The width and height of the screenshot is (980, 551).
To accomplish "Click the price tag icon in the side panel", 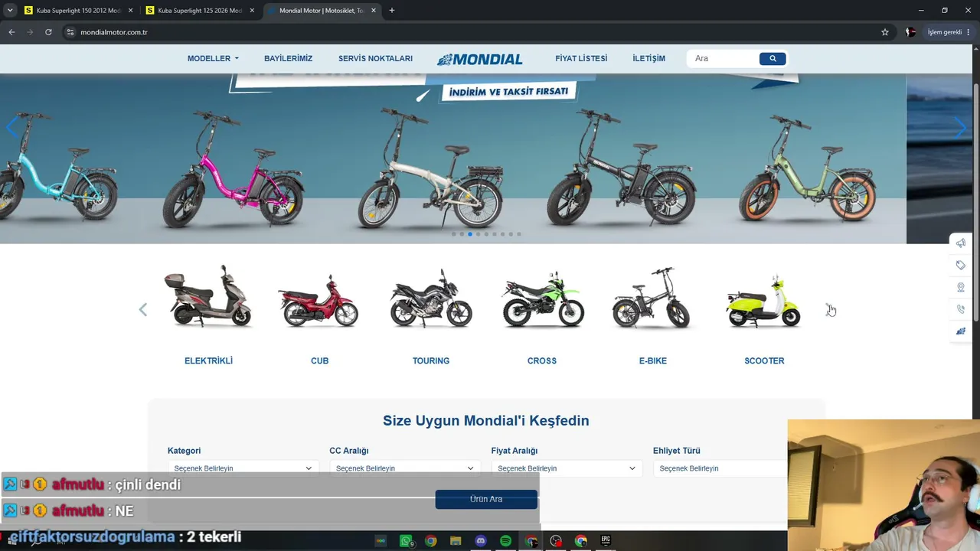I will [x=960, y=266].
